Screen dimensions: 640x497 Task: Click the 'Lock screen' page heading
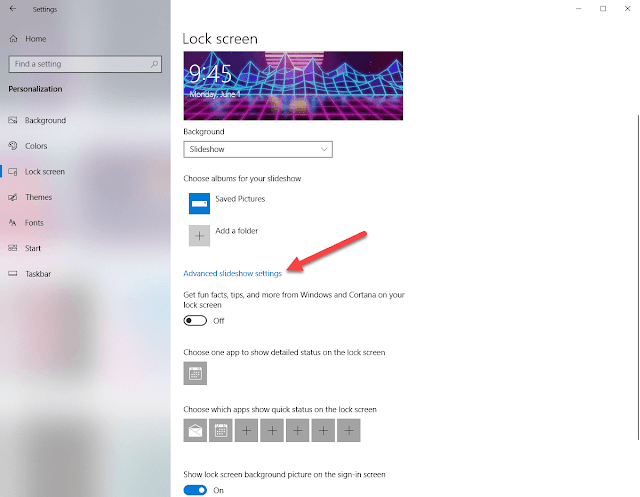click(220, 39)
